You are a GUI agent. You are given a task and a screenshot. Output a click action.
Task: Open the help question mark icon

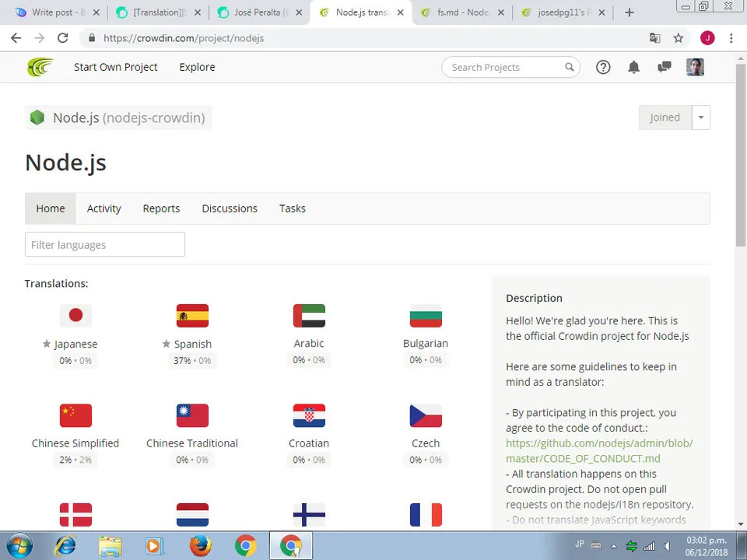coord(603,67)
